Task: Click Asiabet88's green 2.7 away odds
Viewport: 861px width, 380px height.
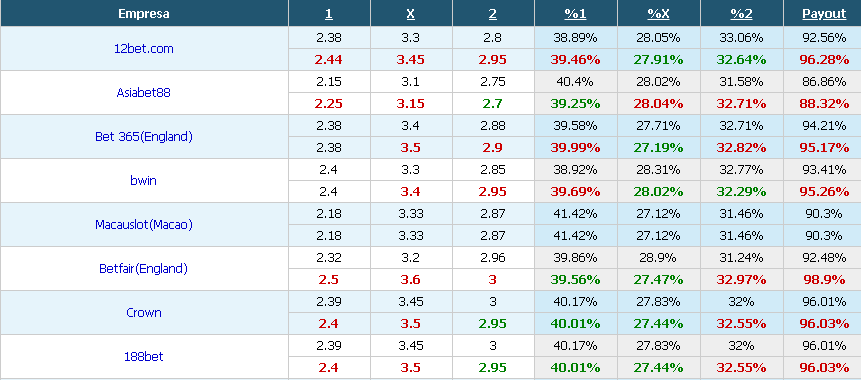Action: [x=493, y=104]
